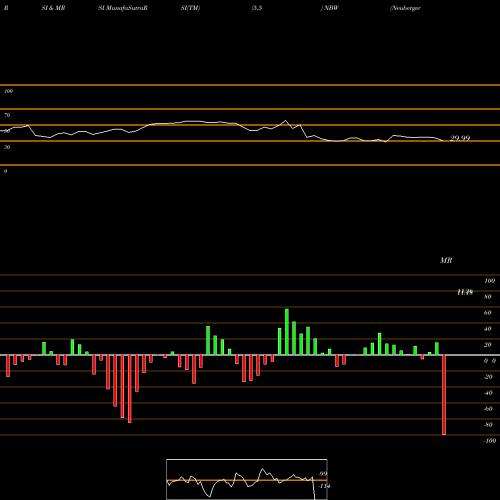The width and height of the screenshot is (500, 500).
Task: Click the "SI(TM)" header label
Action: point(190,8)
